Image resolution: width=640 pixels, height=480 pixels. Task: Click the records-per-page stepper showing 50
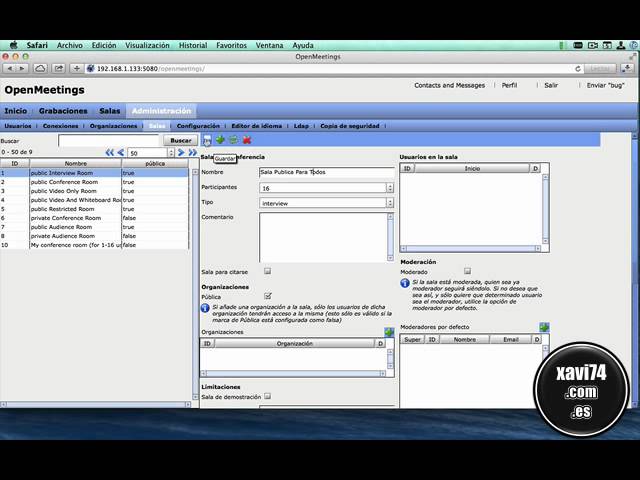tap(171, 153)
